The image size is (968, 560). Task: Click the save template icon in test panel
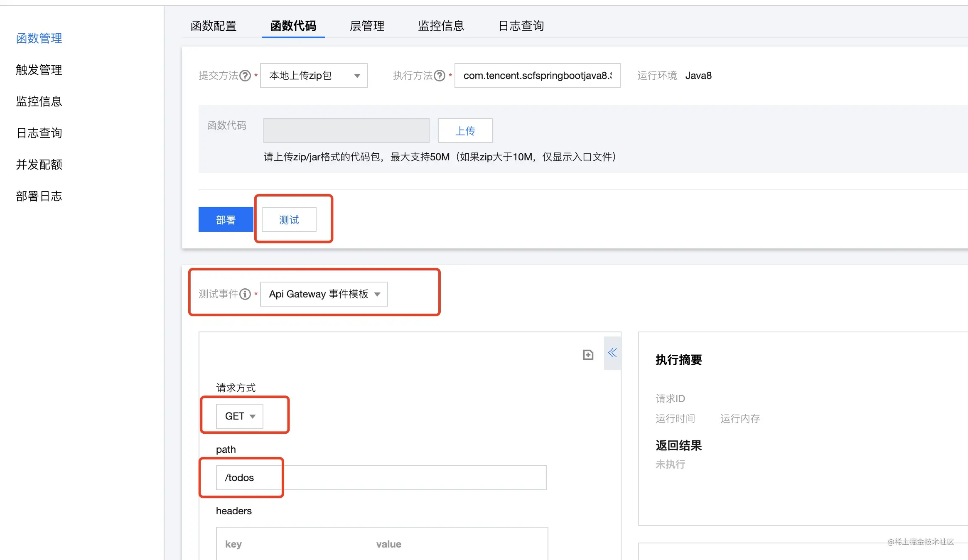click(588, 354)
